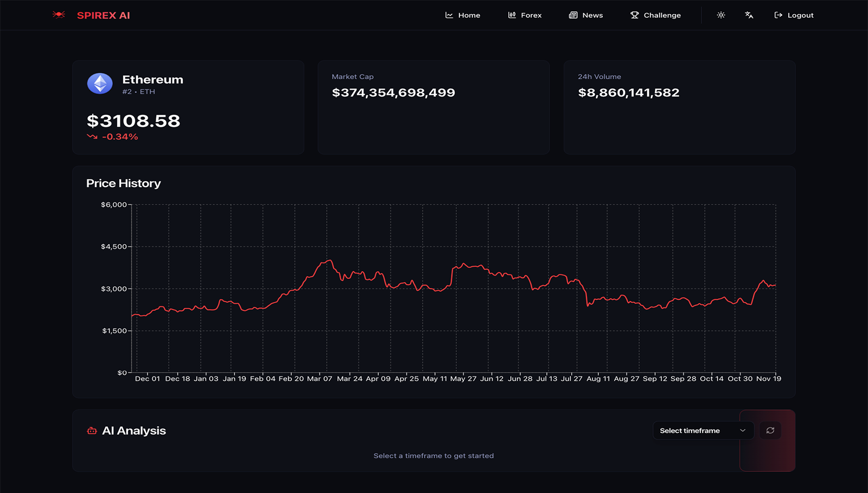Click the Ethereum coin logo

pyautogui.click(x=100, y=84)
